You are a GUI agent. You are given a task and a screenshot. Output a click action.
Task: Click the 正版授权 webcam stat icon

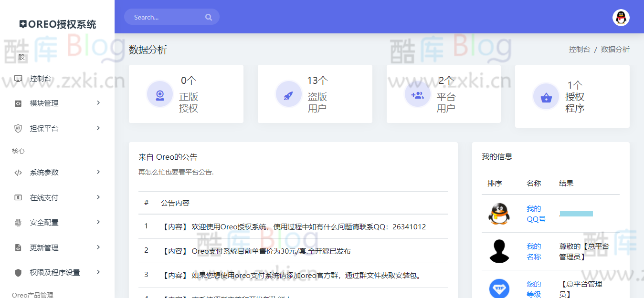pos(160,94)
